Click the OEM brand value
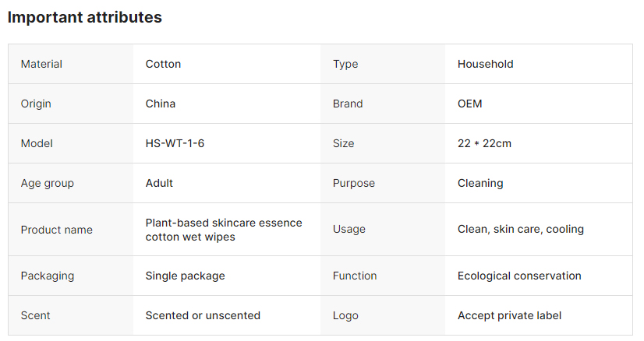 coord(470,104)
